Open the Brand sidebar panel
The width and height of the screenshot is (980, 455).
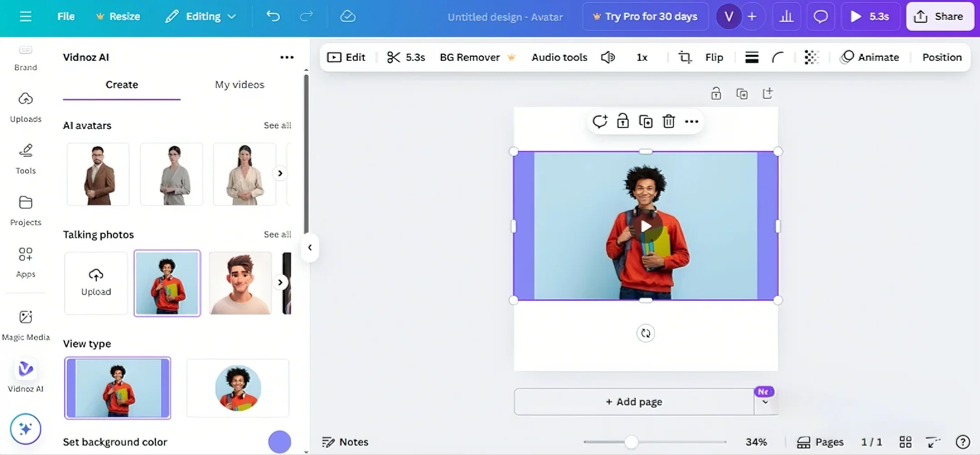coord(25,59)
